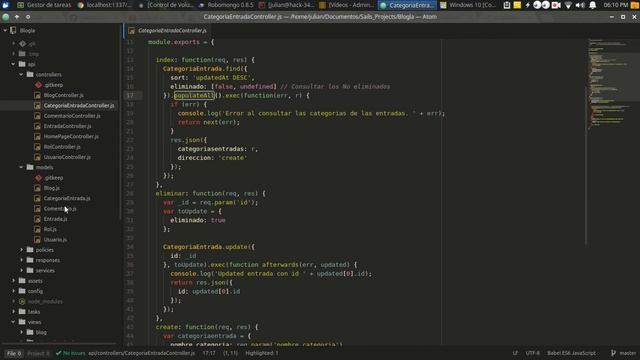Switch to Windows 10 taskbar window
The height and width of the screenshot is (360, 640).
(468, 5)
